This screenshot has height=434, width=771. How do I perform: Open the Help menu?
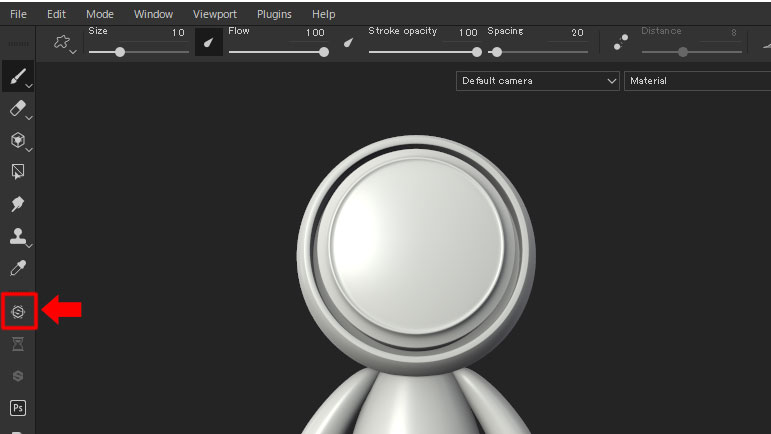324,14
